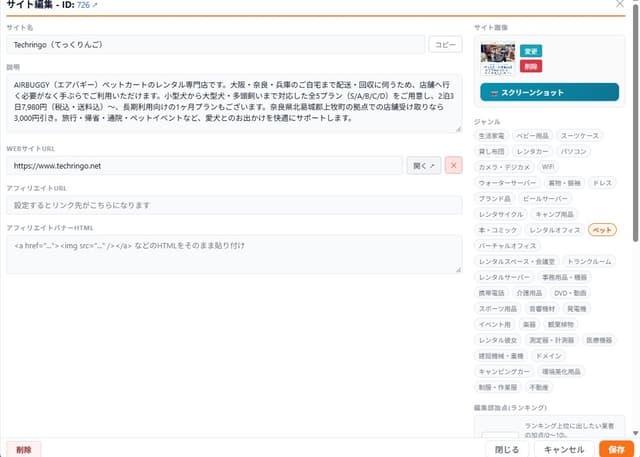This screenshot has width=640, height=457.
Task: Enable the 発電機 genre tag
Action: 577,308
